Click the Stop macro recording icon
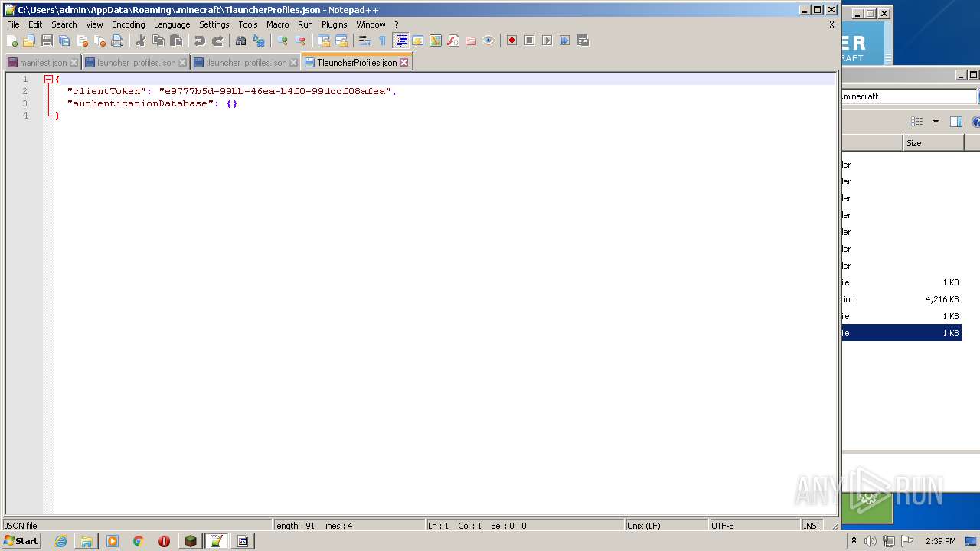The width and height of the screenshot is (980, 551). [530, 41]
